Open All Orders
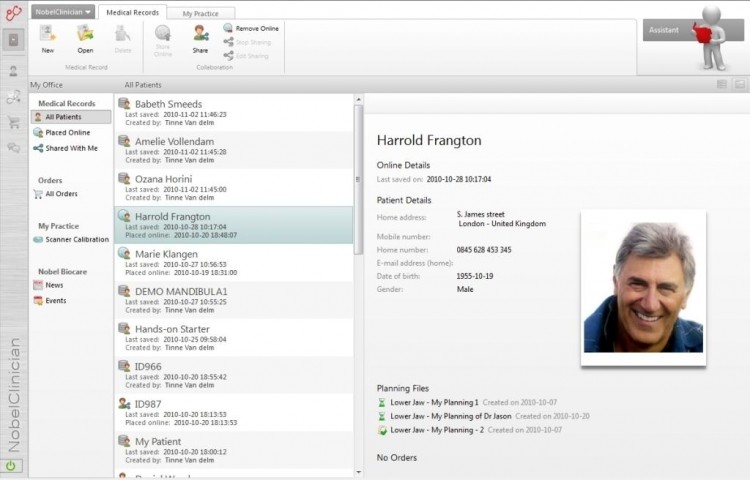 (x=55, y=194)
